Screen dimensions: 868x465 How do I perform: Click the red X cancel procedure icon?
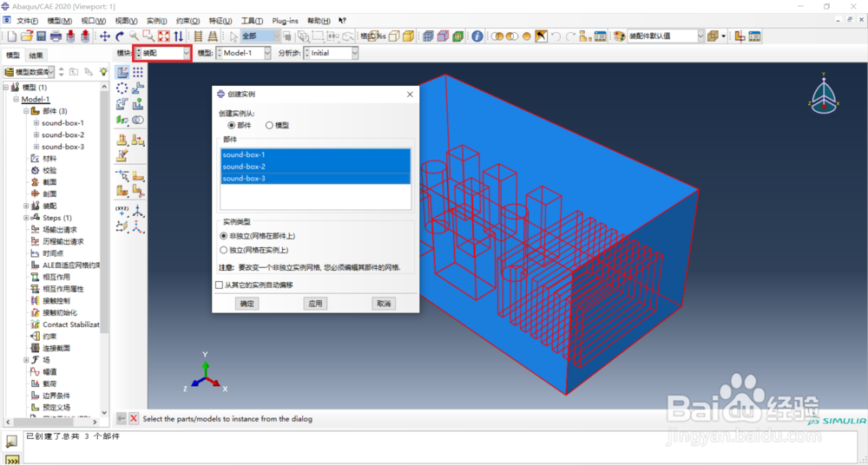tap(134, 419)
